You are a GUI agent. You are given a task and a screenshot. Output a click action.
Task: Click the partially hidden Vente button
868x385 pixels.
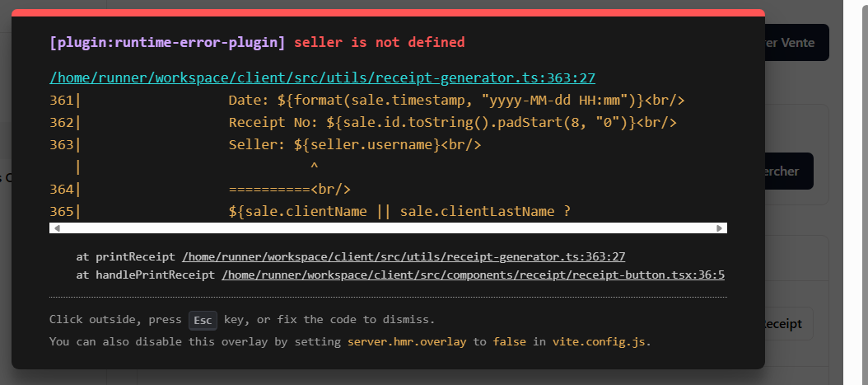(x=796, y=42)
